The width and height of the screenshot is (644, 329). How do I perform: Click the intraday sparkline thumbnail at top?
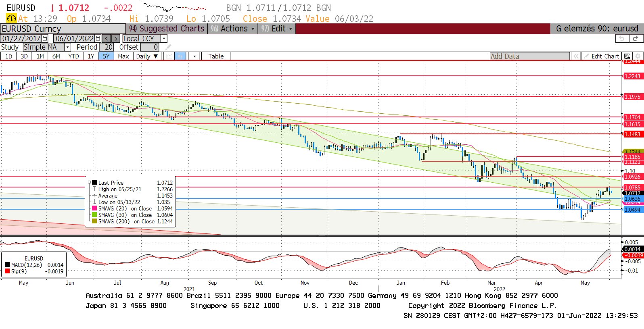(x=173, y=8)
